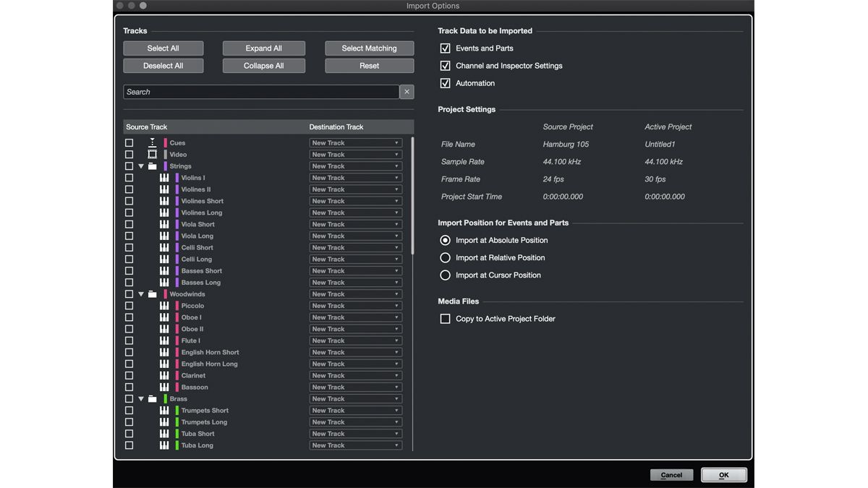
Task: Click the Expand All button
Action: click(x=264, y=48)
